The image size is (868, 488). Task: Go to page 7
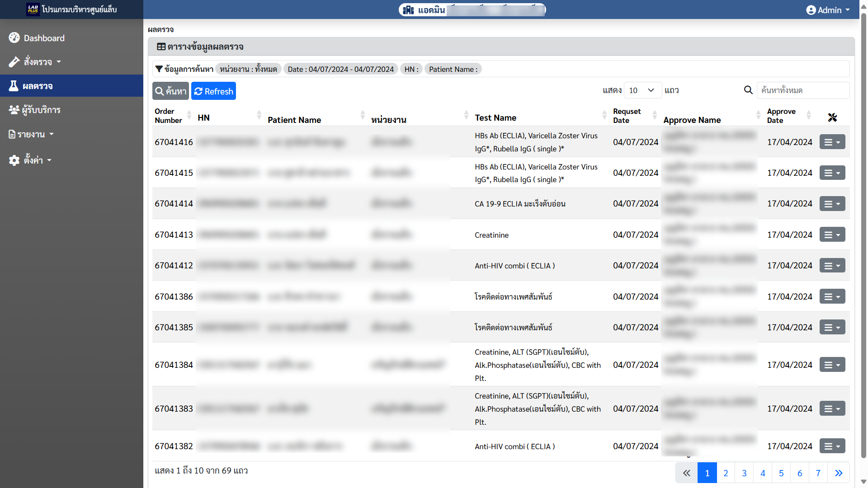(818, 473)
